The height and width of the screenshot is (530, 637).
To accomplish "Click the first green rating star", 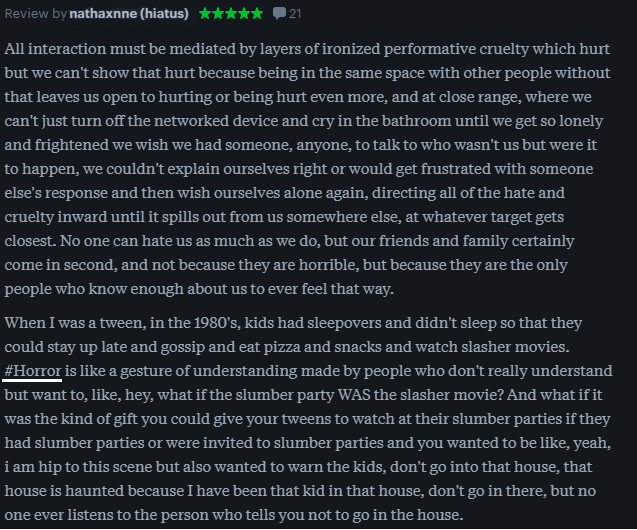I will click(205, 14).
